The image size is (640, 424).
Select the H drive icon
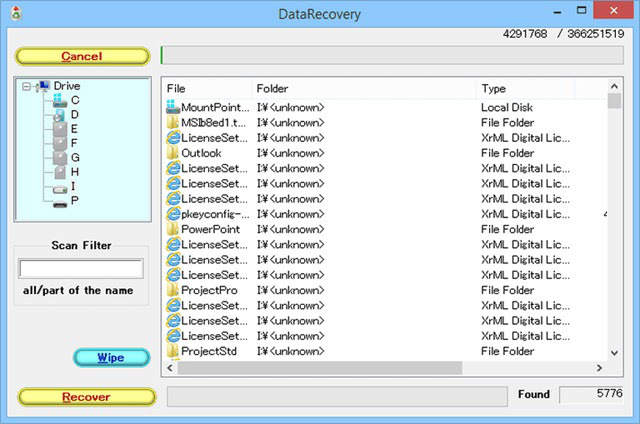tap(60, 172)
